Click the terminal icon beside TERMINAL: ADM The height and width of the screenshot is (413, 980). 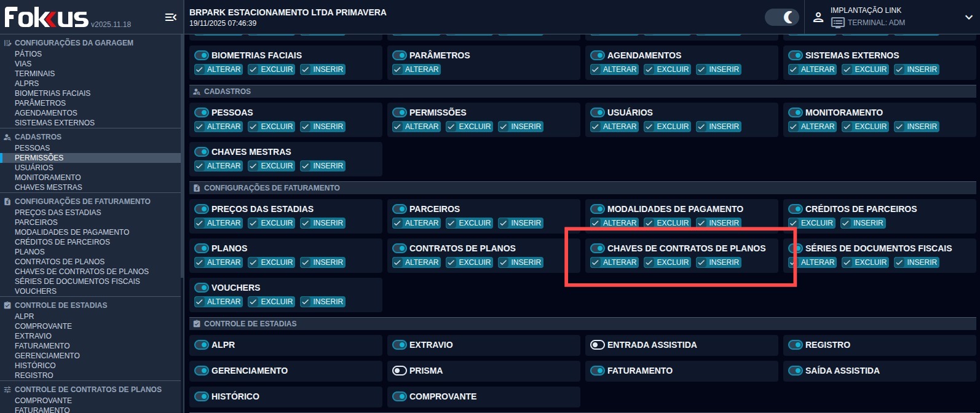point(837,23)
